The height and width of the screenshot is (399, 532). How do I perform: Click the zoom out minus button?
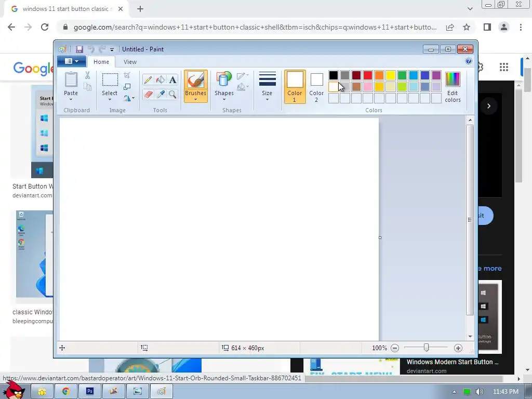point(395,348)
